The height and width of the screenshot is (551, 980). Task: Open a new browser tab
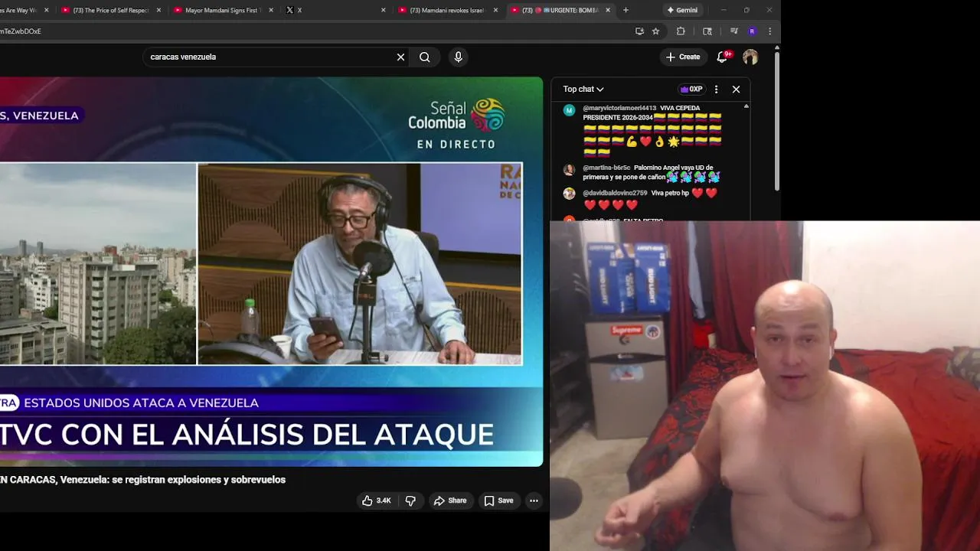626,10
